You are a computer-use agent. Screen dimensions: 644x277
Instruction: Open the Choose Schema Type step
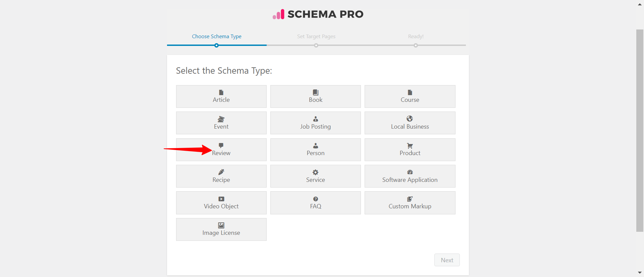pyautogui.click(x=217, y=37)
